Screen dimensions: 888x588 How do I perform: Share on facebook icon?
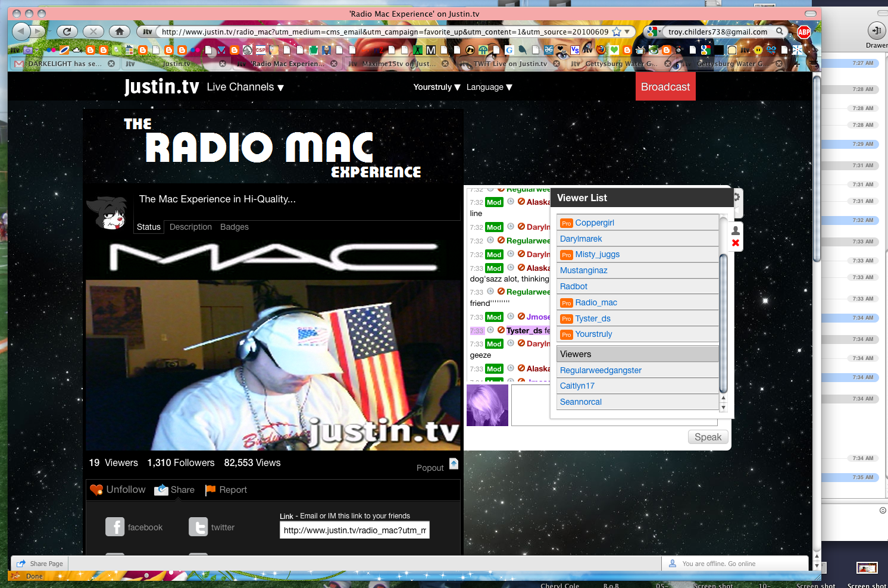coord(115,527)
